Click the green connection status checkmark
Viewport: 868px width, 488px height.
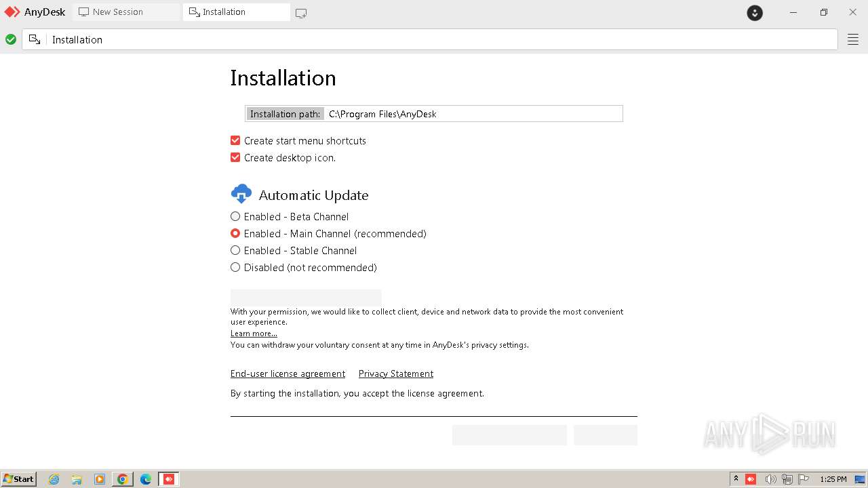coord(11,40)
